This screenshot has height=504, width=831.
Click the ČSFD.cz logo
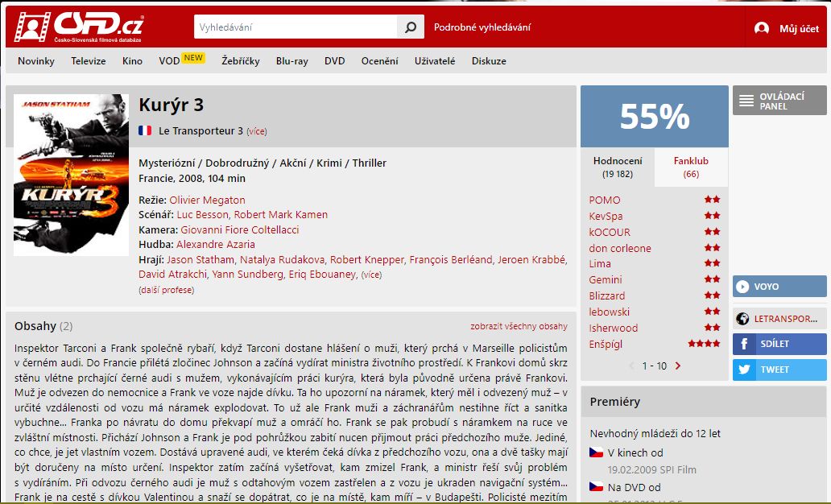(78, 27)
